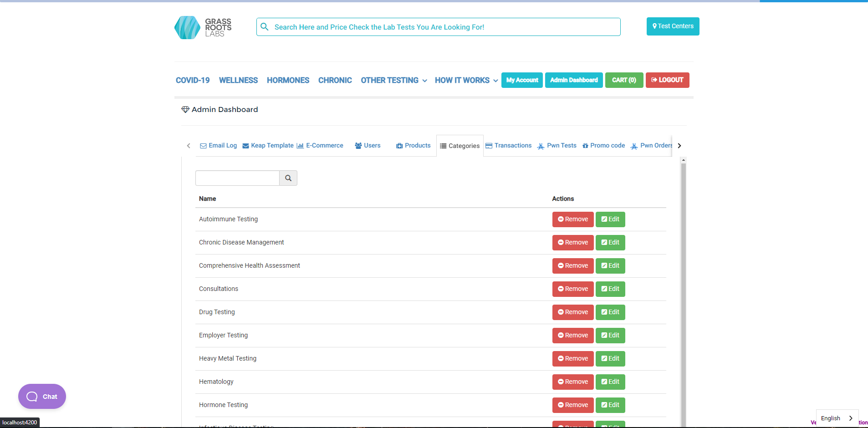Image resolution: width=868 pixels, height=428 pixels.
Task: Open the Promo code tab
Action: tap(604, 146)
